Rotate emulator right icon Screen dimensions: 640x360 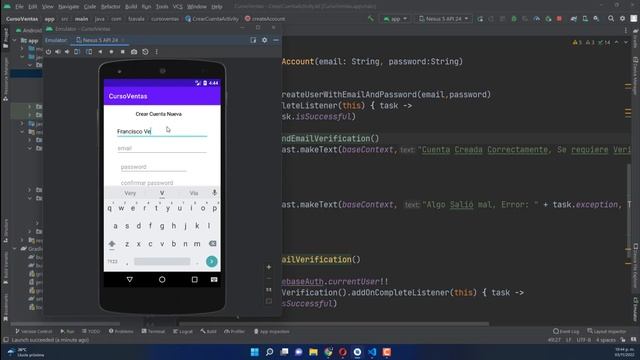89,52
